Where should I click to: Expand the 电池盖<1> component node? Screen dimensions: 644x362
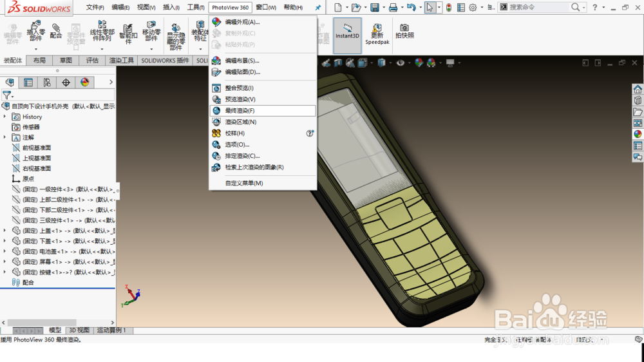point(5,251)
